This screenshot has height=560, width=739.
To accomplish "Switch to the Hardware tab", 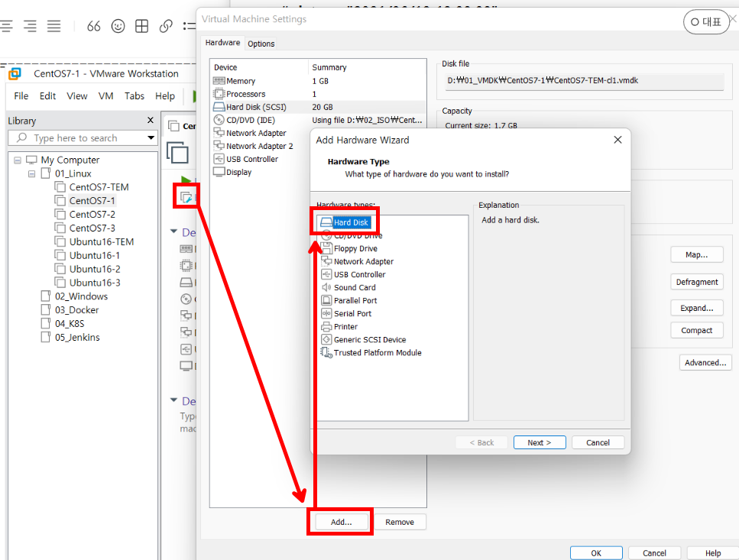I will click(x=222, y=42).
